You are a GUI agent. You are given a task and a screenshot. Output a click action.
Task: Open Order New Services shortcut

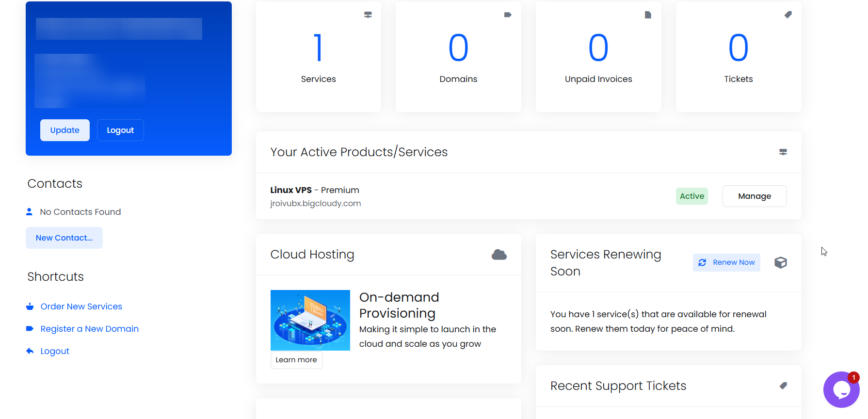click(81, 306)
